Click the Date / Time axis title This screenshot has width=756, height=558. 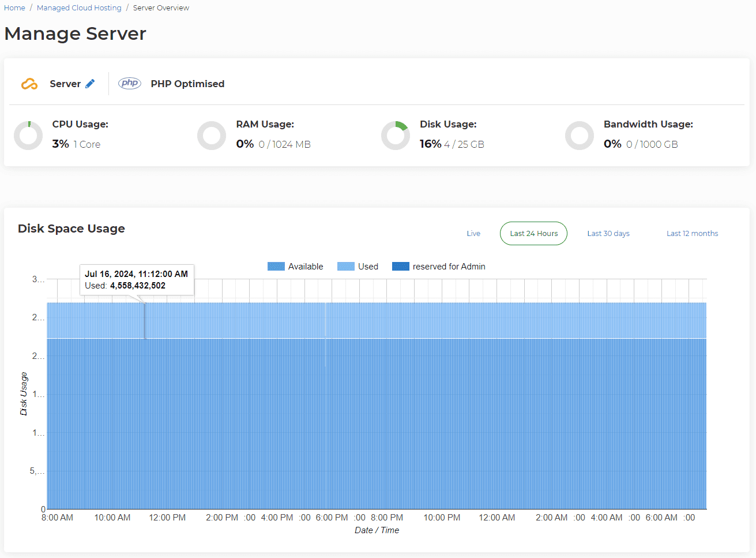[x=377, y=530]
